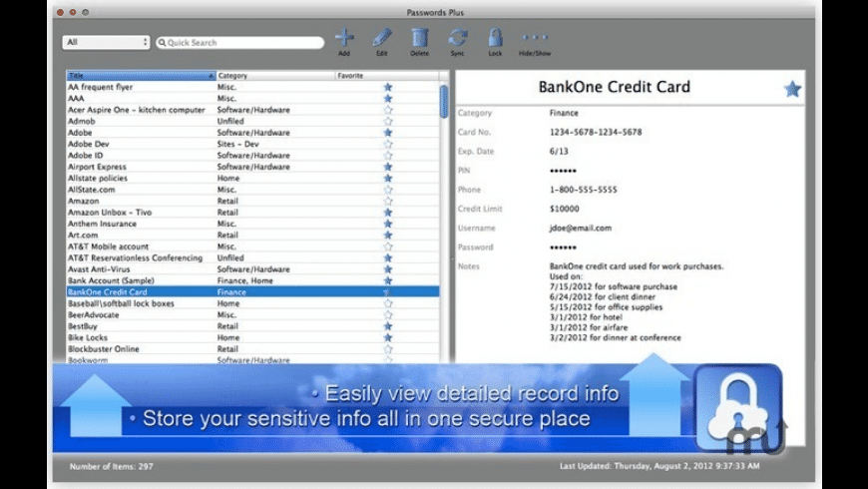Click the record list vertical scrollbar thumb

tap(444, 101)
